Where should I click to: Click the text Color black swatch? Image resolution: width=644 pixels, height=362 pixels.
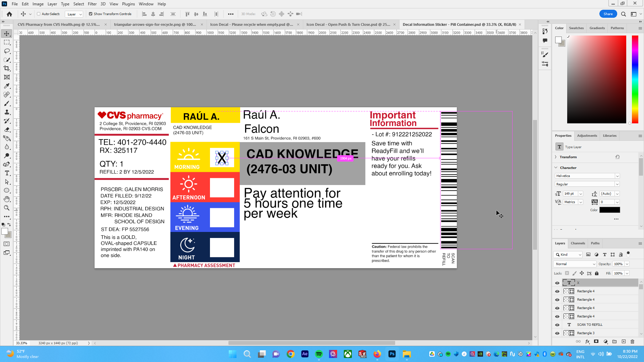pos(609,210)
